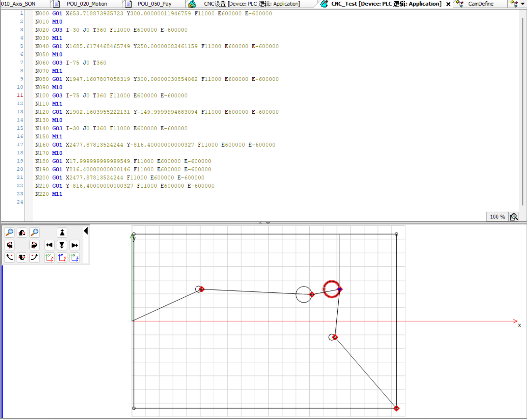Rotate view left around vertical axis
Screen dimensions: 527x420
tap(10, 245)
